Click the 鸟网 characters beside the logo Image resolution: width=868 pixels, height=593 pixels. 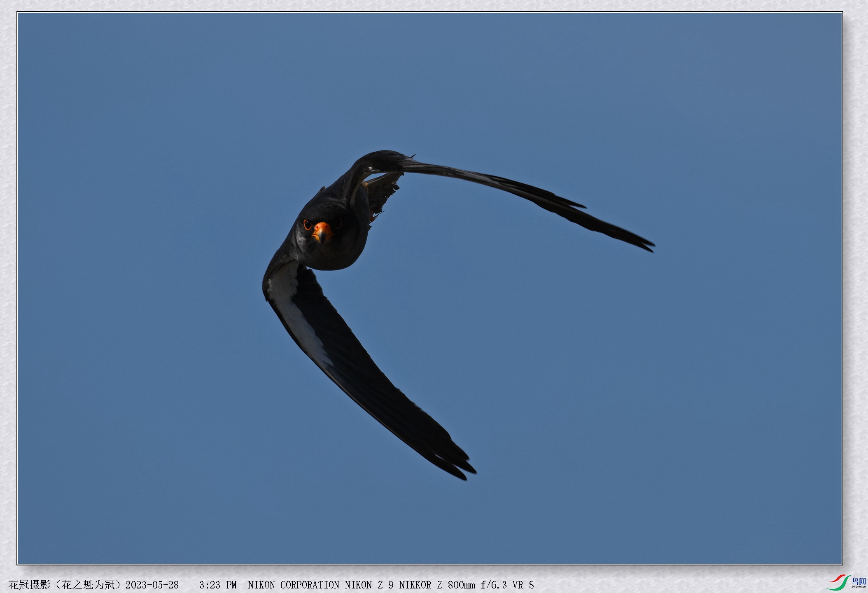(859, 581)
